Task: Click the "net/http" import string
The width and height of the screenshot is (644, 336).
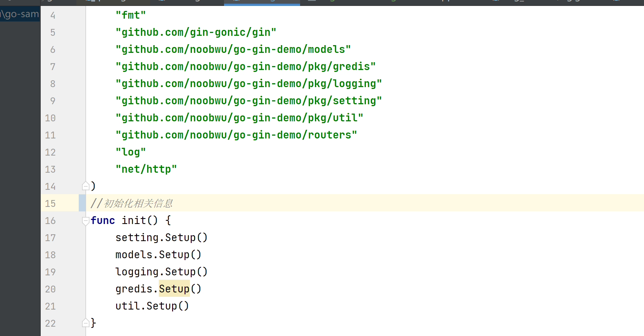Action: tap(146, 169)
